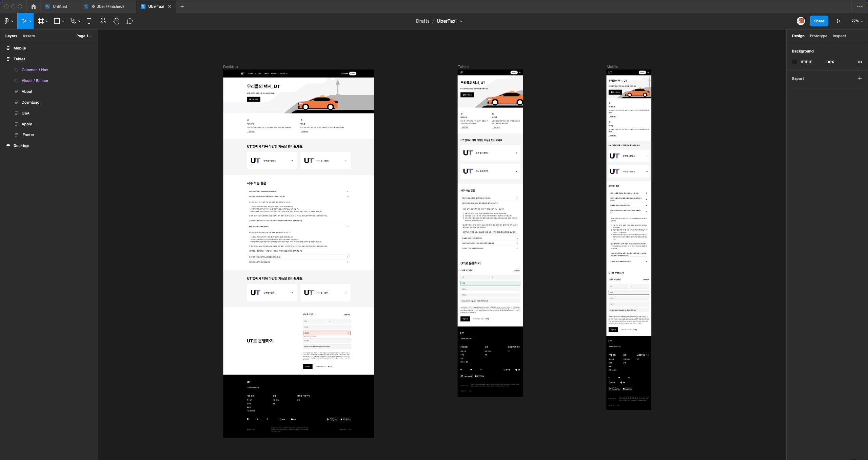Toggle background color visibility eye

860,62
